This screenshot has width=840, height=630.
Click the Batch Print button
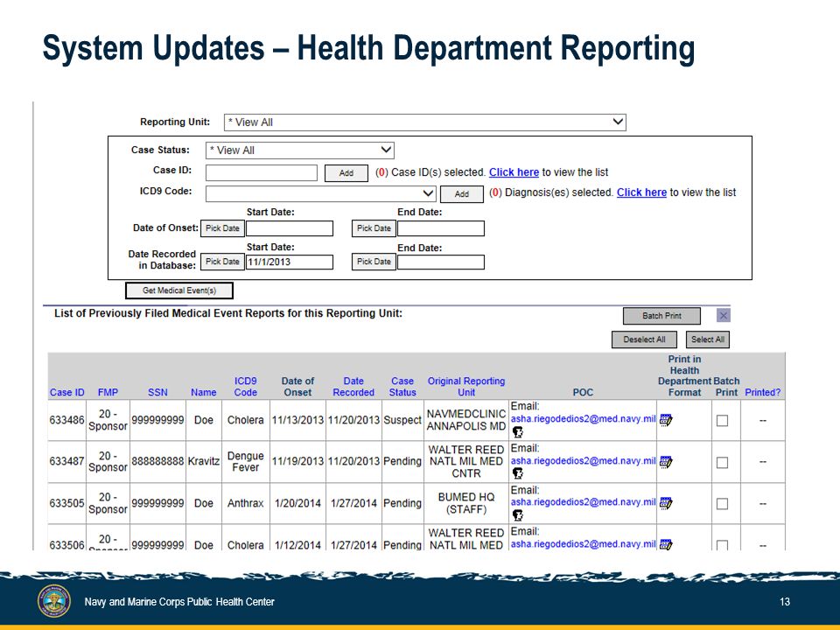[x=661, y=316]
